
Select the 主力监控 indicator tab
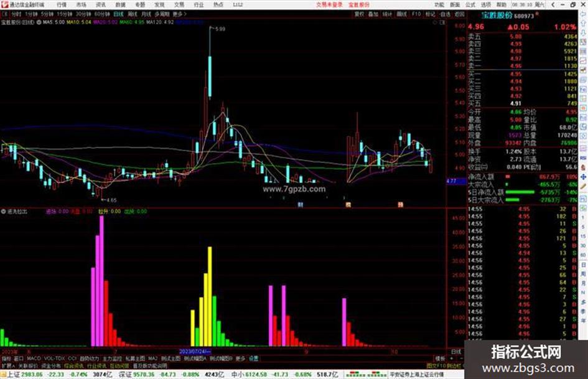click(x=112, y=358)
